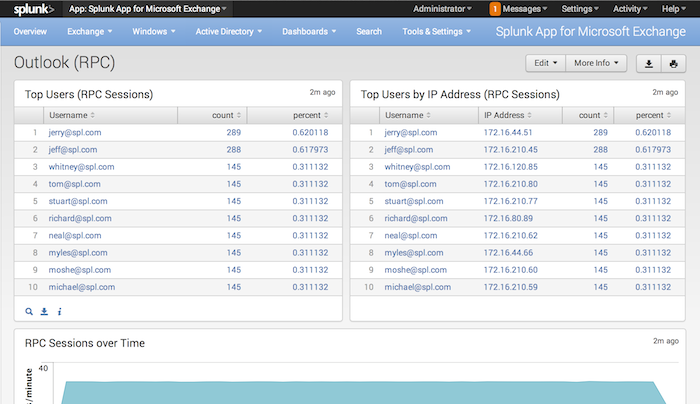Click stuart@spl.com in Top Users table
Viewport: 700px width, 404px height.
tap(78, 201)
